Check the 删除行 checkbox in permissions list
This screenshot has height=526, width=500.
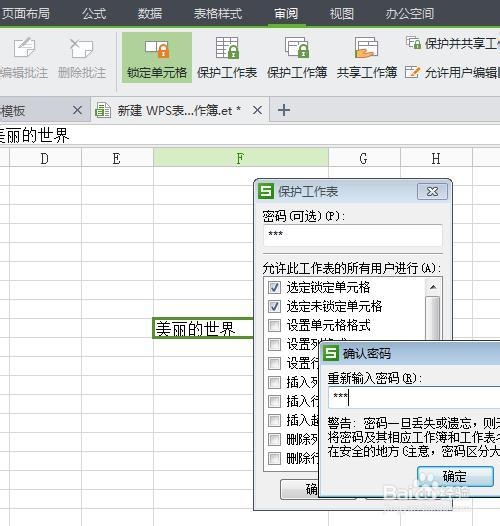[274, 458]
